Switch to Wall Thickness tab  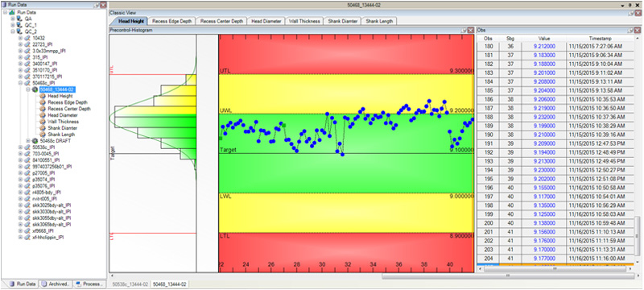(x=304, y=21)
